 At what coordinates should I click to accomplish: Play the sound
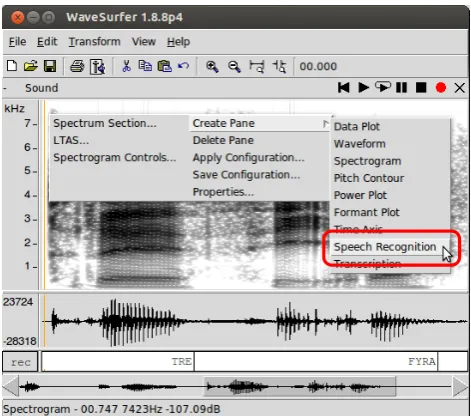click(363, 88)
